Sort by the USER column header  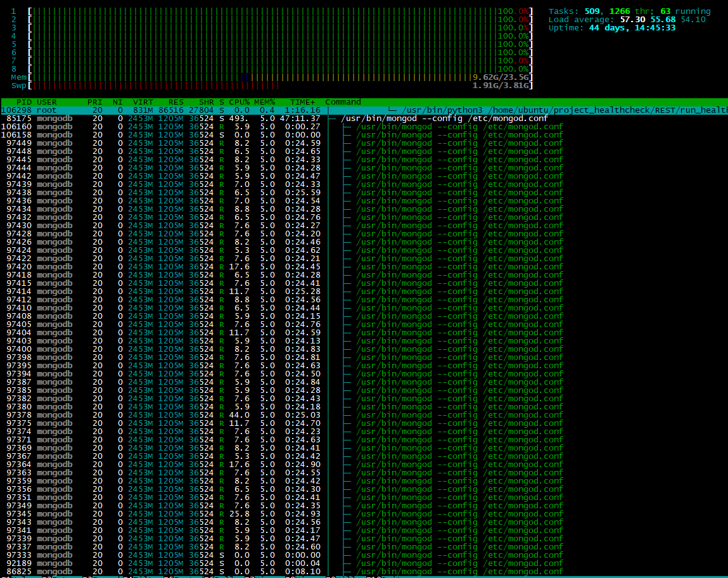coord(47,102)
